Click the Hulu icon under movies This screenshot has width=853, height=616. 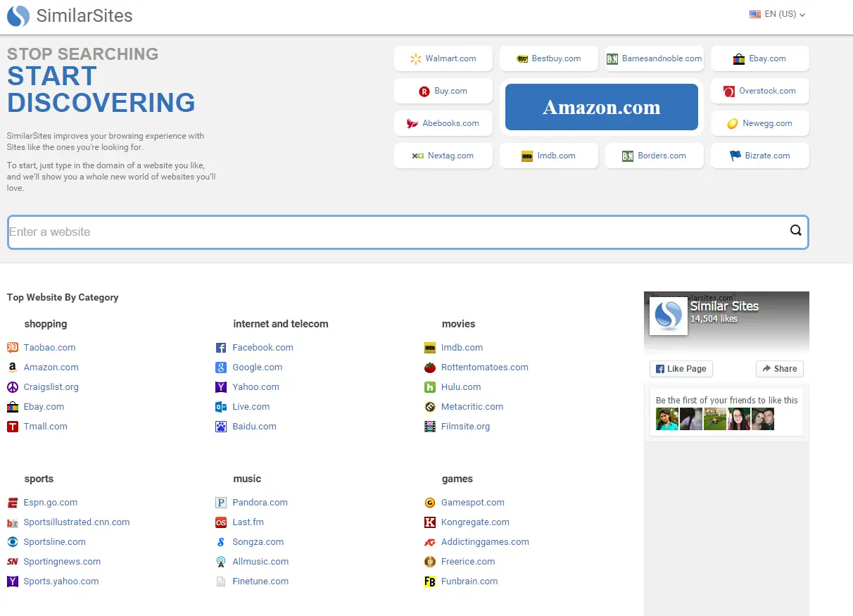pyautogui.click(x=430, y=386)
